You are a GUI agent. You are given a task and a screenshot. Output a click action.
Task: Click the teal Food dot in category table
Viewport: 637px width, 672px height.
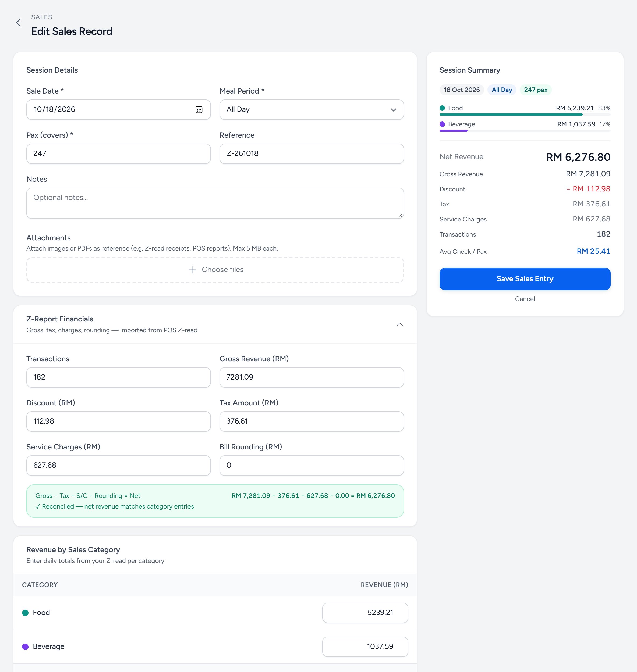tap(25, 613)
